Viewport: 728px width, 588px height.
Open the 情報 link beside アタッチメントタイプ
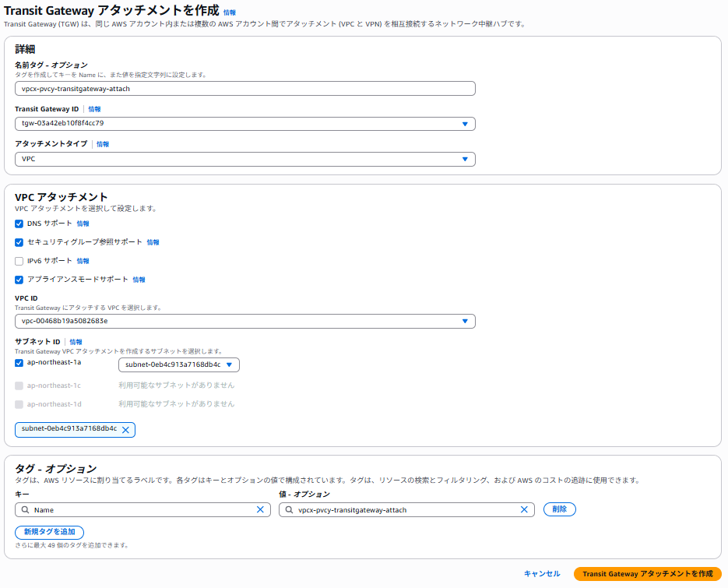[x=103, y=144]
